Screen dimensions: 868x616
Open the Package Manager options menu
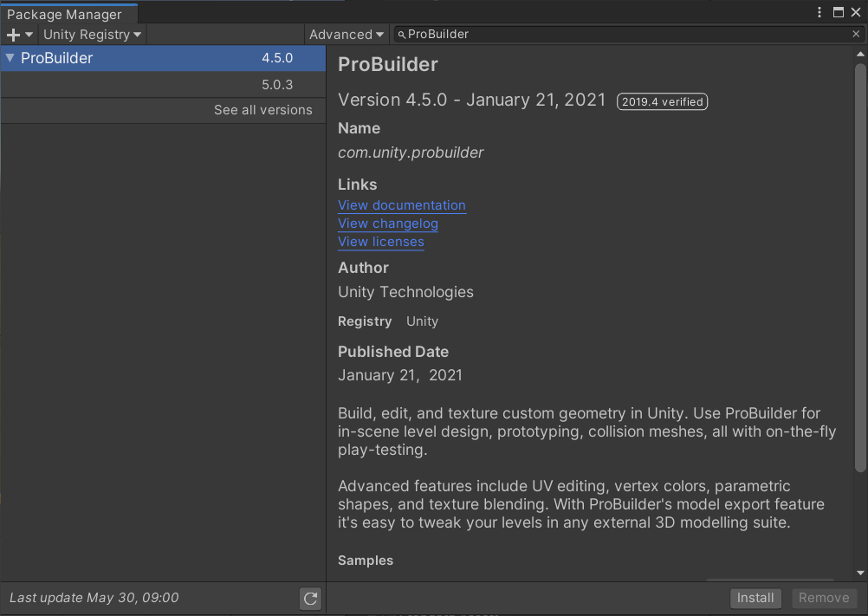(819, 12)
